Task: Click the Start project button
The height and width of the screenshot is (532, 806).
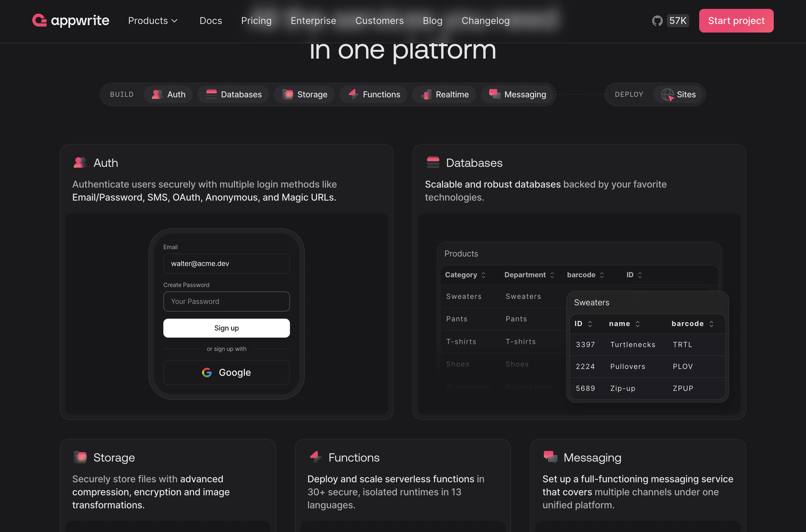Action: click(x=736, y=21)
